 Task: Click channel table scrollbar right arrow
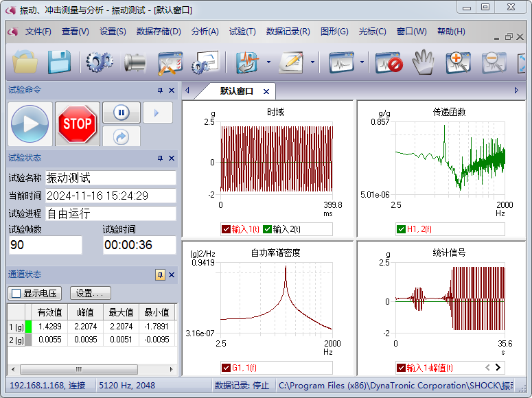point(171,369)
